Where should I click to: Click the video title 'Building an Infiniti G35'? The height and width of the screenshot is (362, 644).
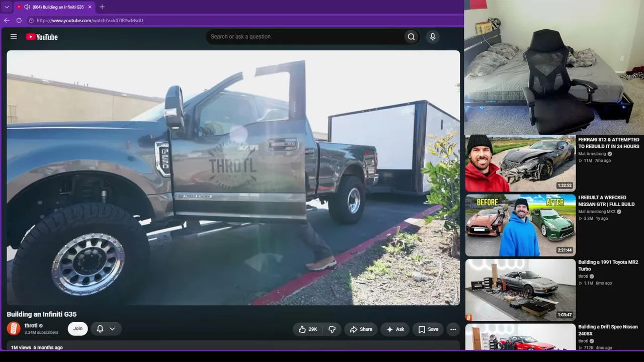click(x=42, y=314)
